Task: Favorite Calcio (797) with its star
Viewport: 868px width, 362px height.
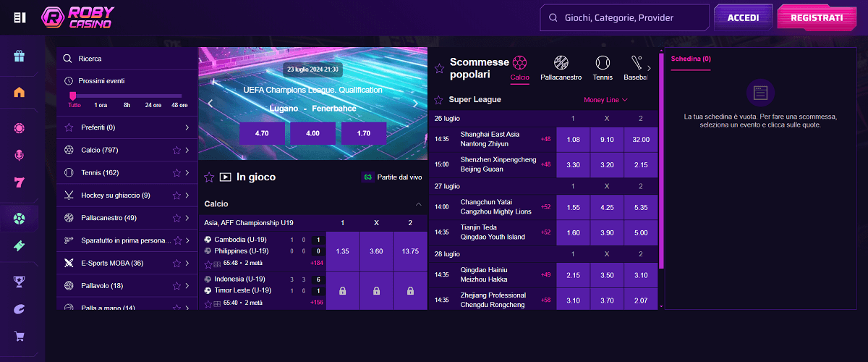Action: coord(176,150)
